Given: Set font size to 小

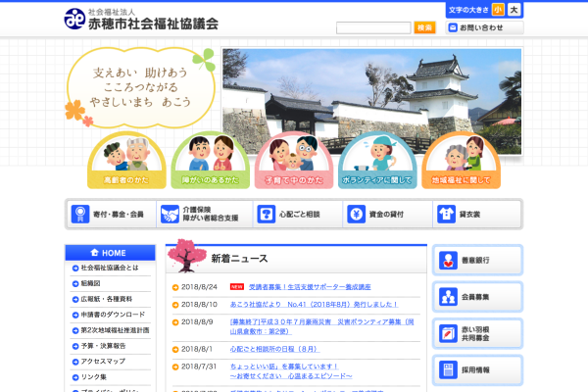Looking at the screenshot, I should pos(498,10).
